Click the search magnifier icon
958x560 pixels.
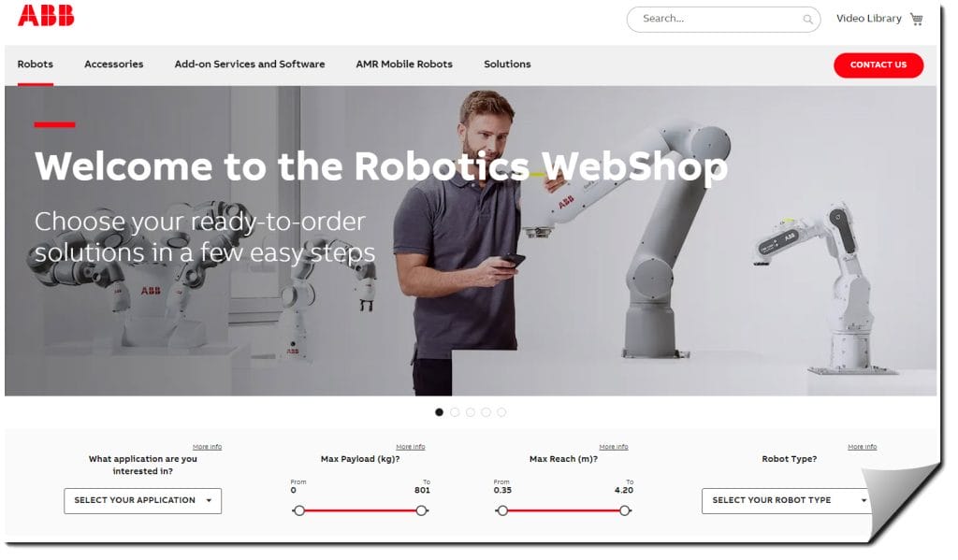[x=807, y=20]
